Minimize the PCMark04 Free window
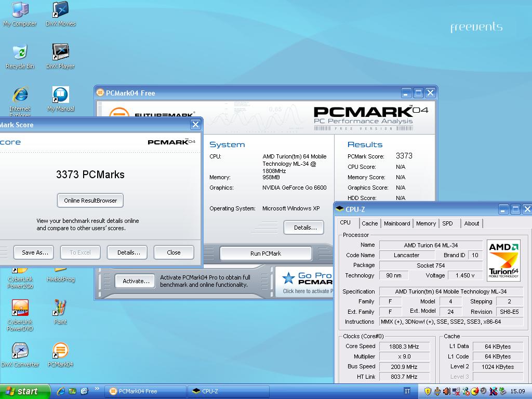532x399 pixels. 406,92
